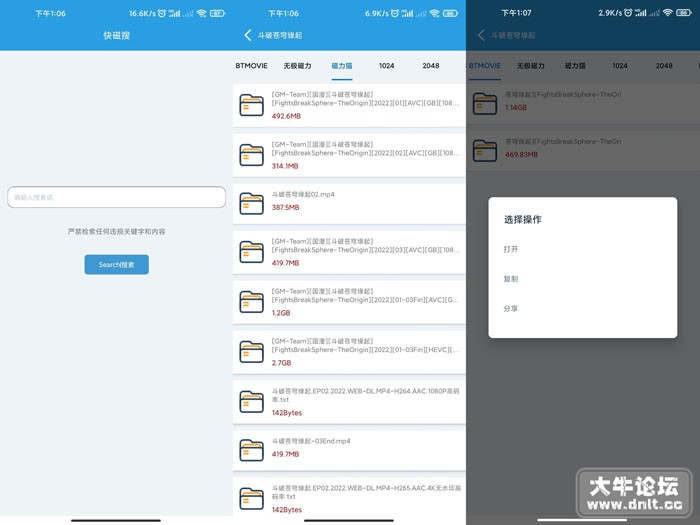The image size is (700, 525).
Task: Choose 打开 in the 选择操作 dialog
Action: tap(511, 249)
